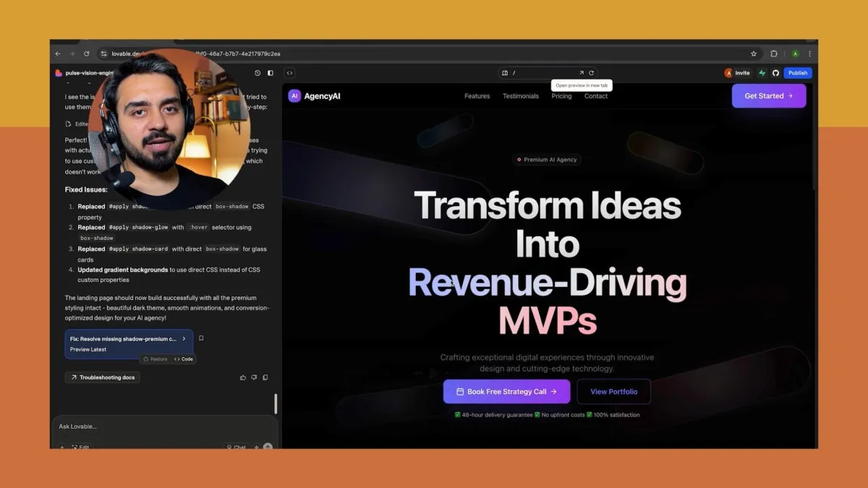Viewport: 868px width, 488px height.
Task: Give a thumbs down to the response
Action: pyautogui.click(x=254, y=377)
